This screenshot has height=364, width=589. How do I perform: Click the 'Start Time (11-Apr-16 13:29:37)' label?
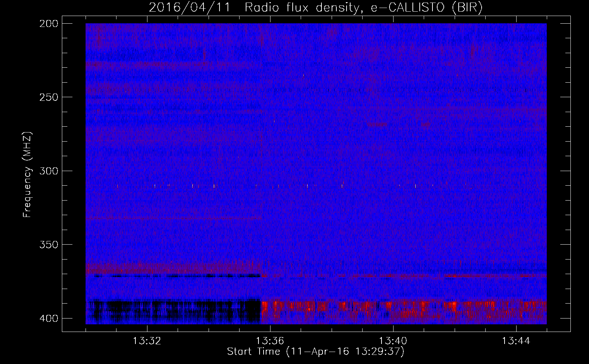point(316,352)
